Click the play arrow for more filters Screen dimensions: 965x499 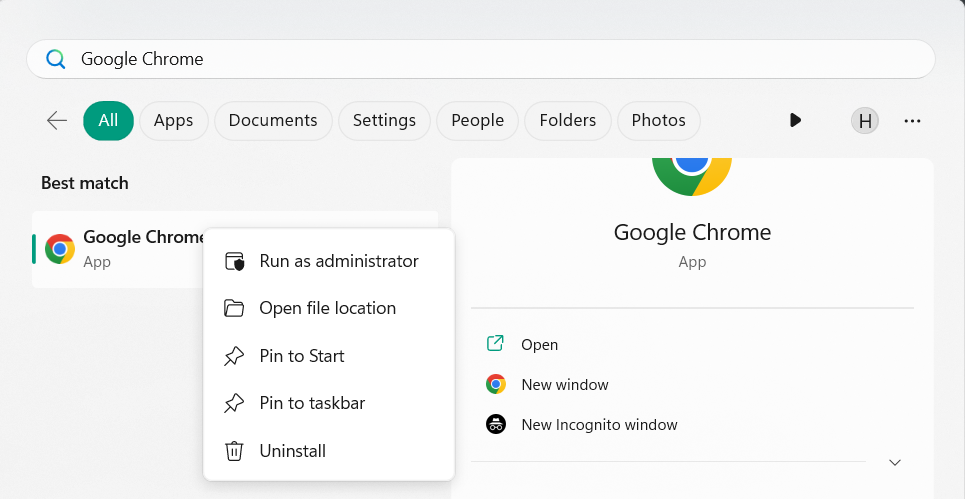click(x=795, y=120)
